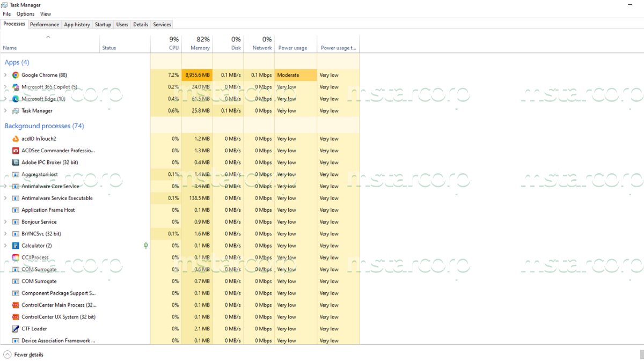Screen dimensions: 644x362
Task: Switch to the Details tab
Action: tap(141, 25)
